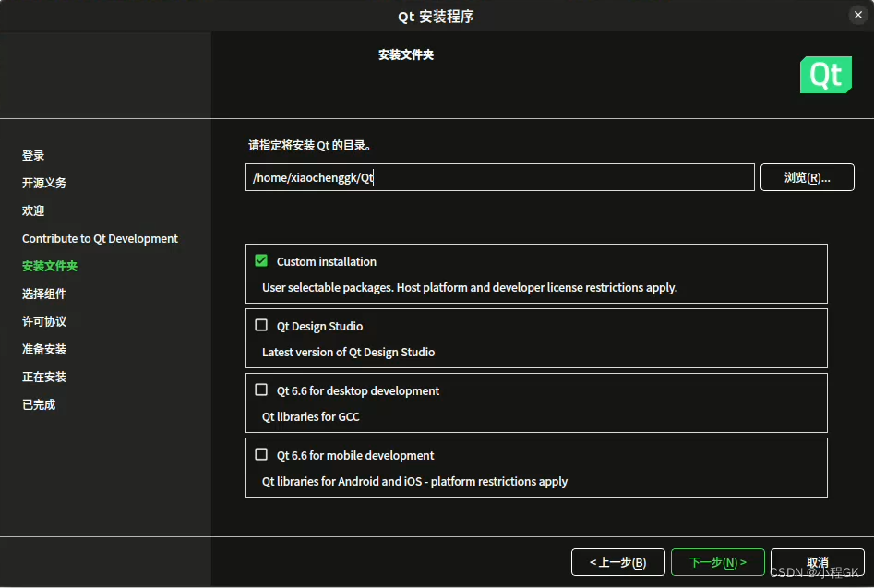The image size is (874, 588).
Task: Cancel the installation with 取消
Action: click(x=818, y=562)
